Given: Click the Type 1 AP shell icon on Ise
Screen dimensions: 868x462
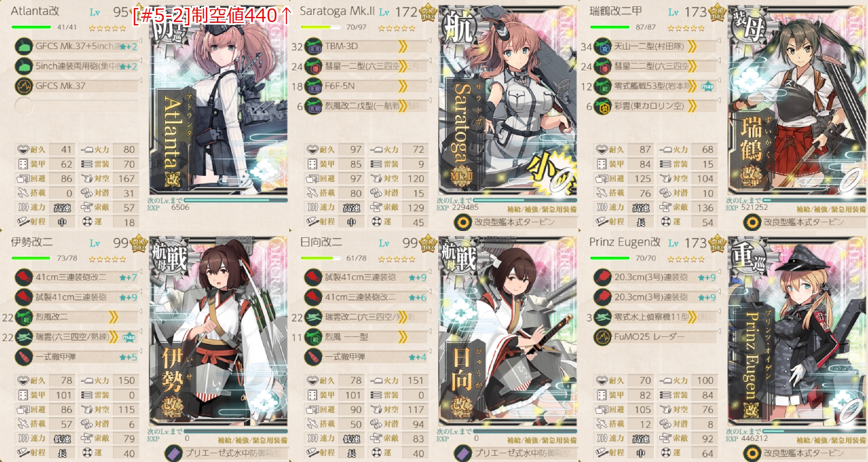Looking at the screenshot, I should [24, 357].
